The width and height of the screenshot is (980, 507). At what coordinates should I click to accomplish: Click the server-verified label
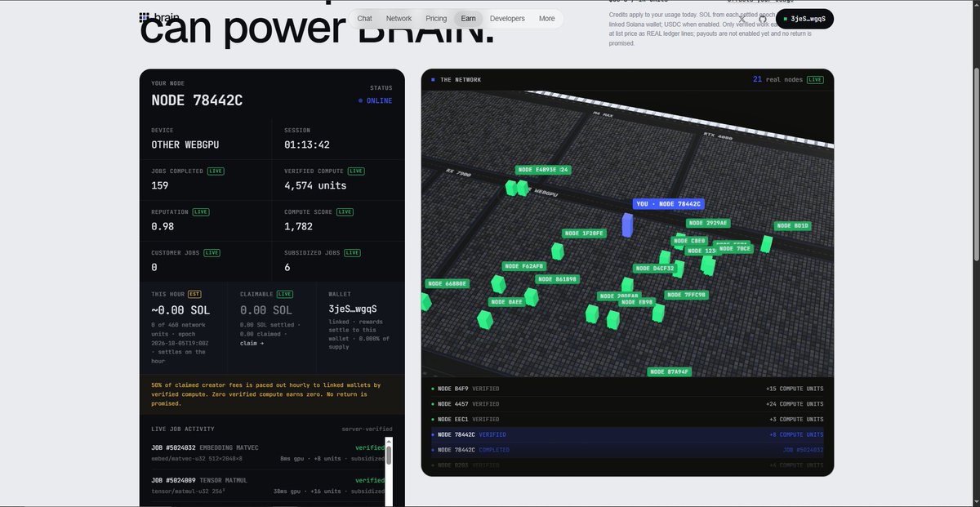point(367,429)
